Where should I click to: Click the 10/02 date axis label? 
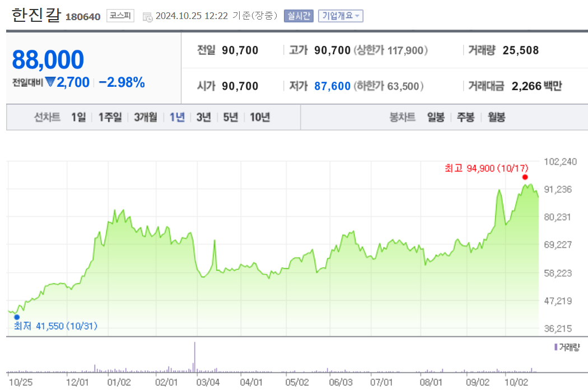[x=516, y=382]
